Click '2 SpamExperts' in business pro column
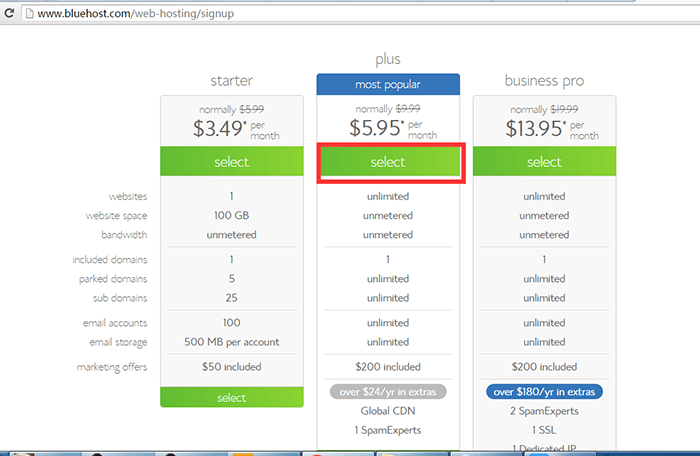 (544, 411)
